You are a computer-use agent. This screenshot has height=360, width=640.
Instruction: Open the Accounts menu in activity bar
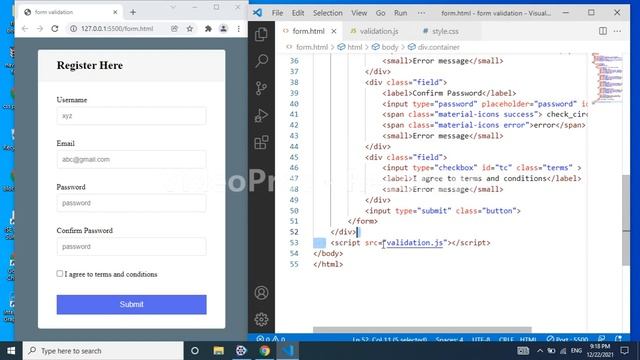click(x=261, y=293)
